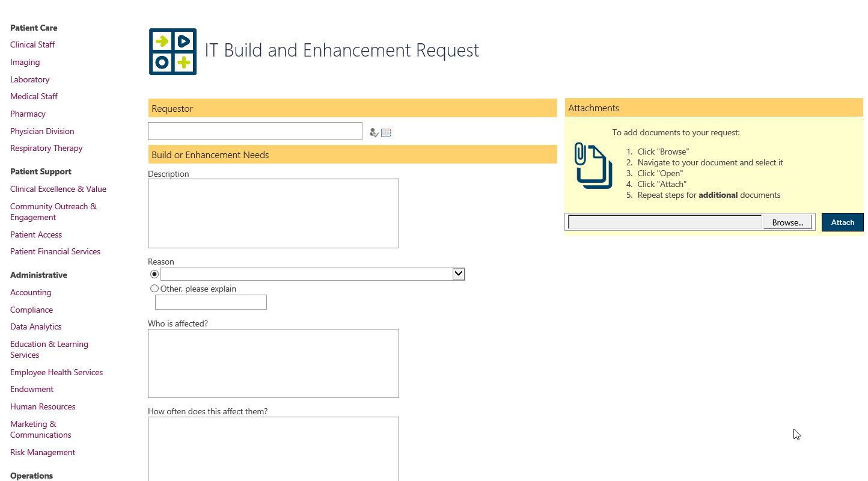This screenshot has width=868, height=481.
Task: Open the Clinical Staff page
Action: point(32,44)
